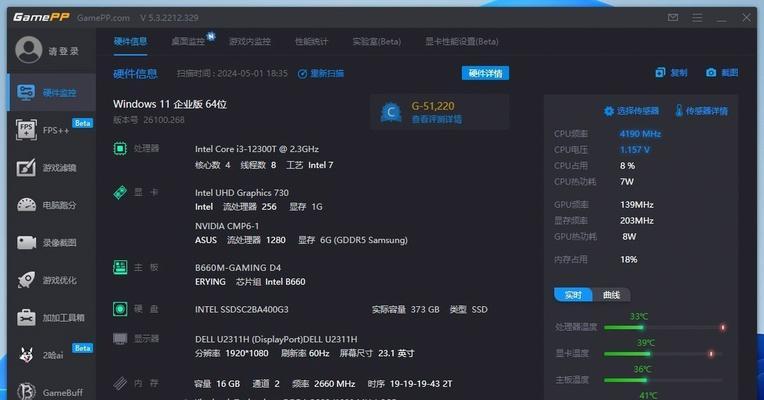Click the NVIDIA CMP6-1 text
Viewport: 764px width, 400px height.
click(227, 226)
